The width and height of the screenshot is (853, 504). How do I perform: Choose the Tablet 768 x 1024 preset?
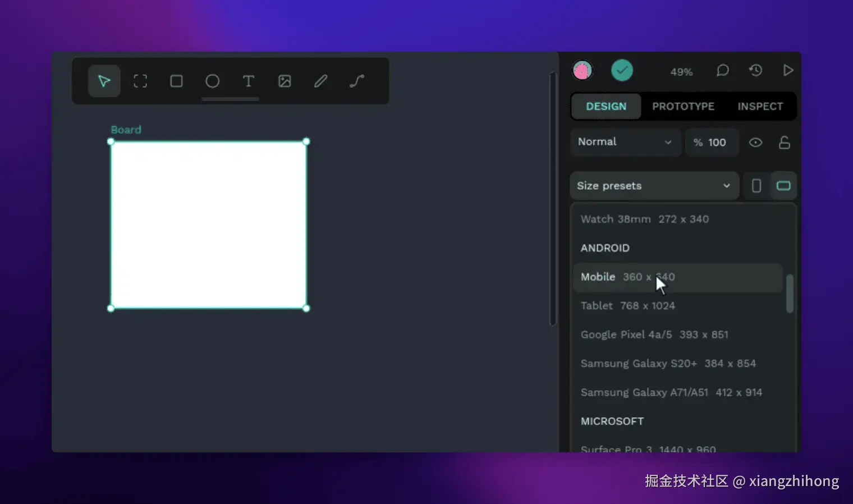[678, 306]
